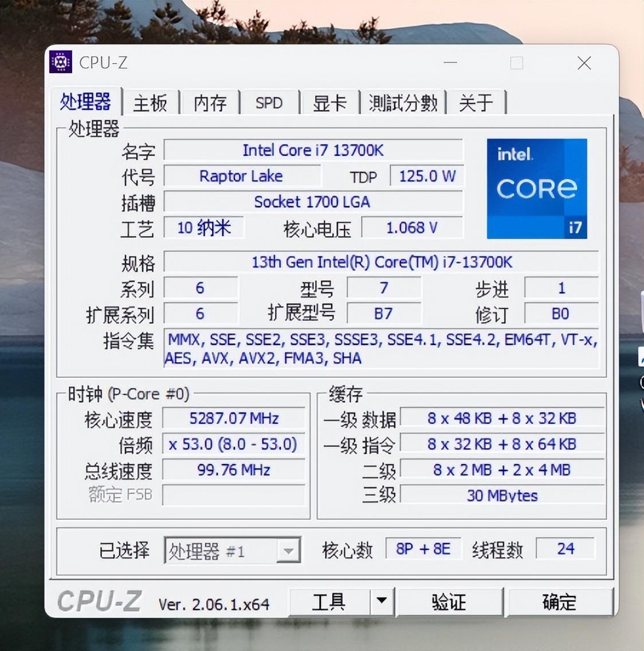Click the L3 cache 30 MBytes value
Image resolution: width=644 pixels, height=651 pixels.
pos(501,495)
